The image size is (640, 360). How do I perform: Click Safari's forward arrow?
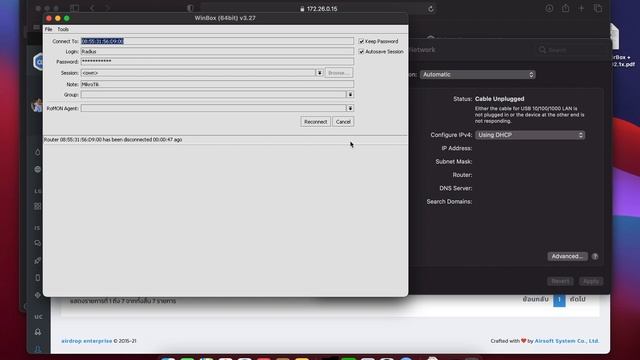107,8
